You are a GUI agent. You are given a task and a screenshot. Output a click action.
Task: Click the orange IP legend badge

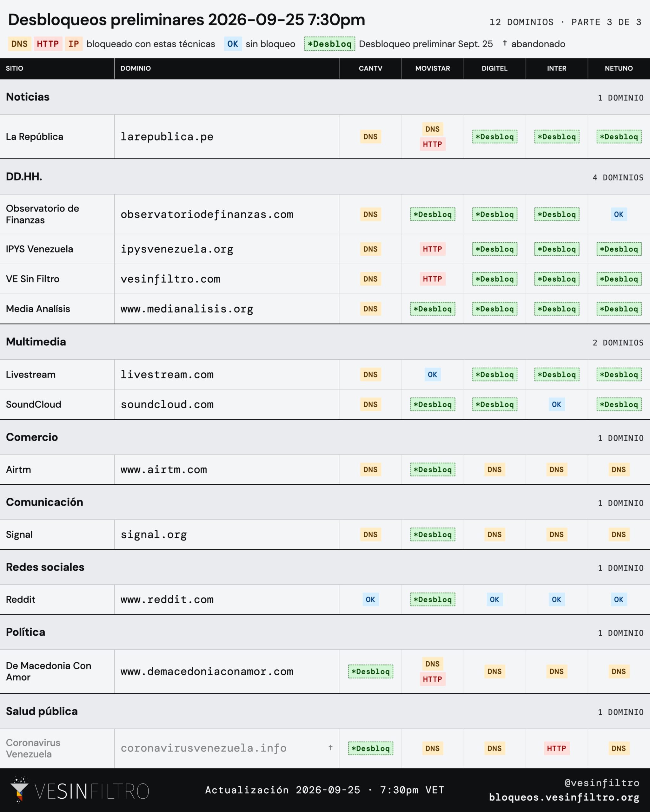(x=74, y=44)
